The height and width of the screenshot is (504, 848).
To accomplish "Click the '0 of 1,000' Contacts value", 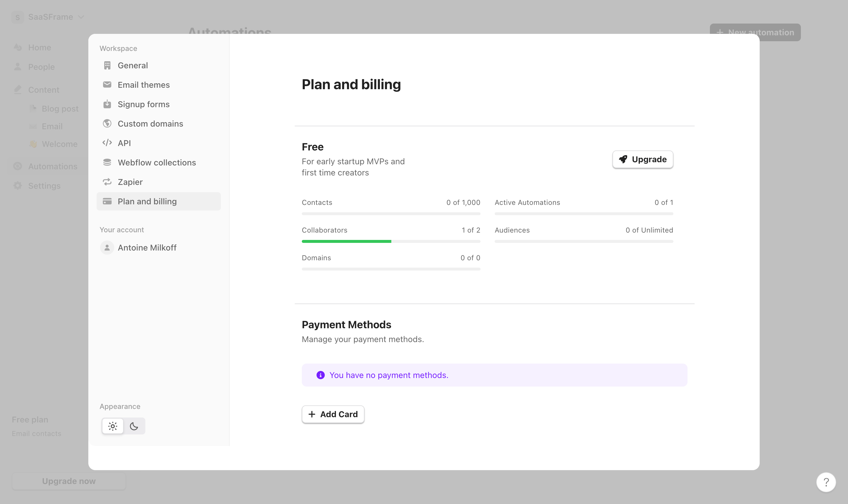I will (x=463, y=203).
